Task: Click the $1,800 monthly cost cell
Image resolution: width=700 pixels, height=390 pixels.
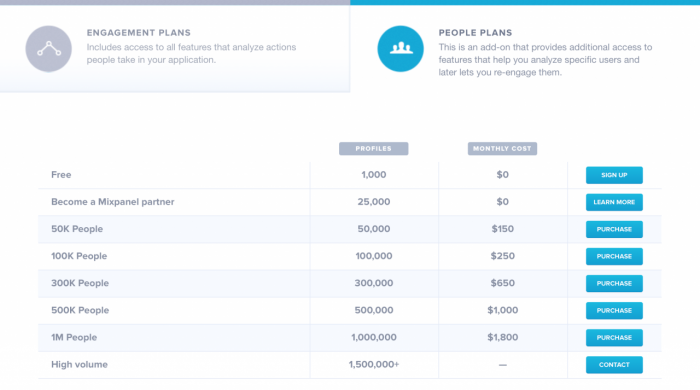Action: click(x=503, y=337)
